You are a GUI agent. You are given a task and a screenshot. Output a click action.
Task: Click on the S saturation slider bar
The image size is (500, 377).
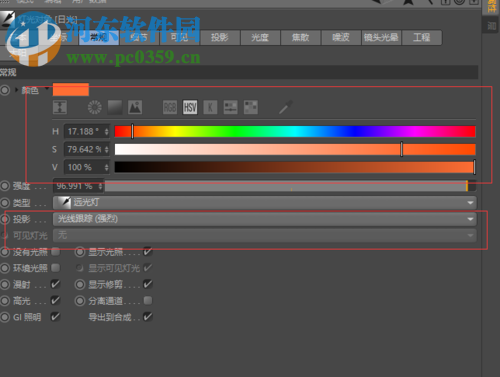coord(295,149)
